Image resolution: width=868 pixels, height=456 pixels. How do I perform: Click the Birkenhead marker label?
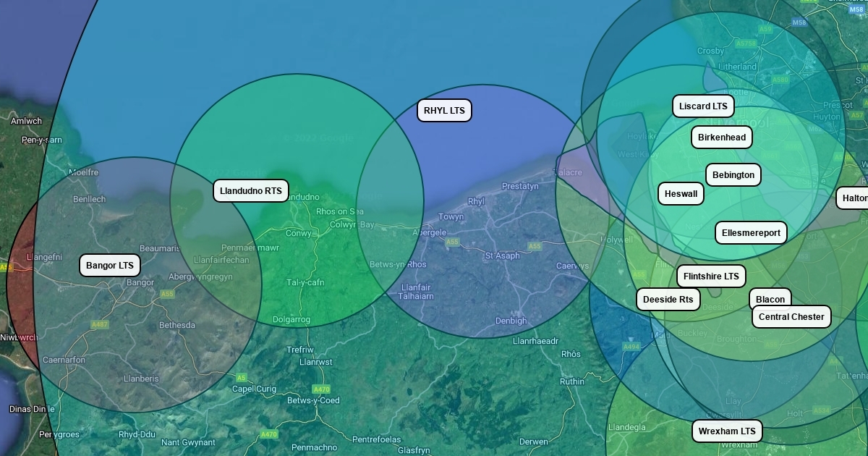point(722,138)
